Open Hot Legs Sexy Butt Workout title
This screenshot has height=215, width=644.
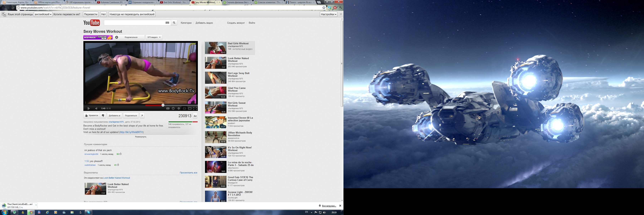238,75
